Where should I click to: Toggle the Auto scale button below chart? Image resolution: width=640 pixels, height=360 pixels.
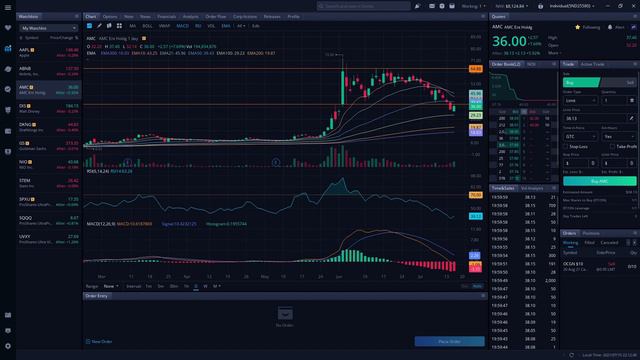coord(477,286)
